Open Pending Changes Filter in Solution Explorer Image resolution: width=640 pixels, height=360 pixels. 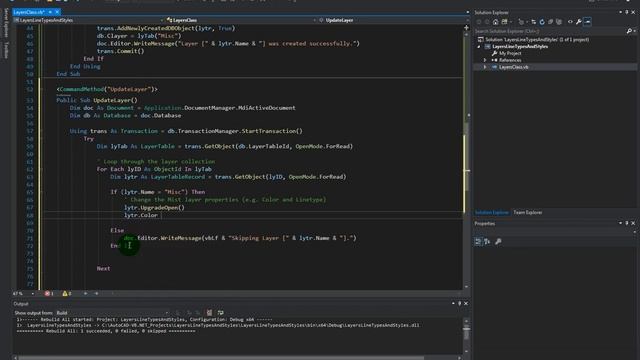pyautogui.click(x=521, y=22)
